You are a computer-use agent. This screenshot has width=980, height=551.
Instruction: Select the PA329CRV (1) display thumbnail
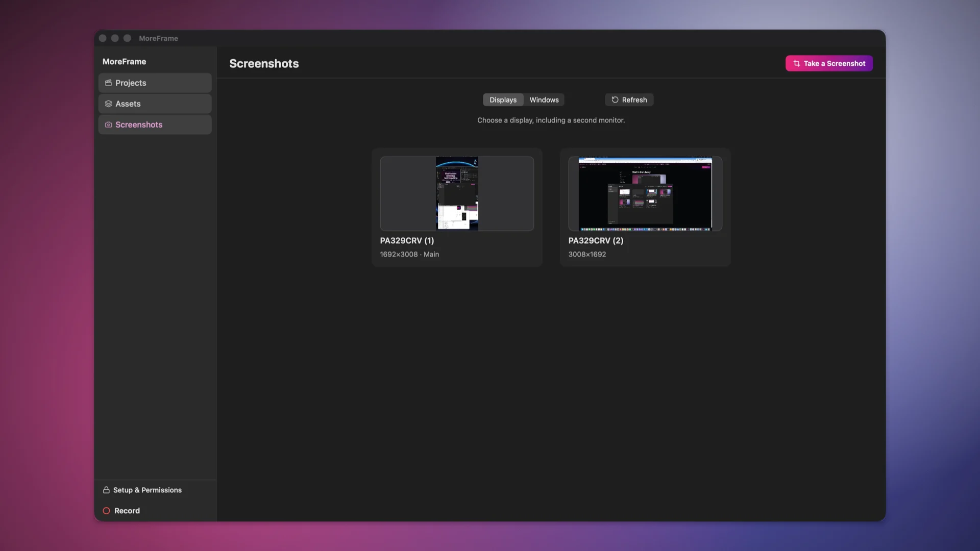457,193
